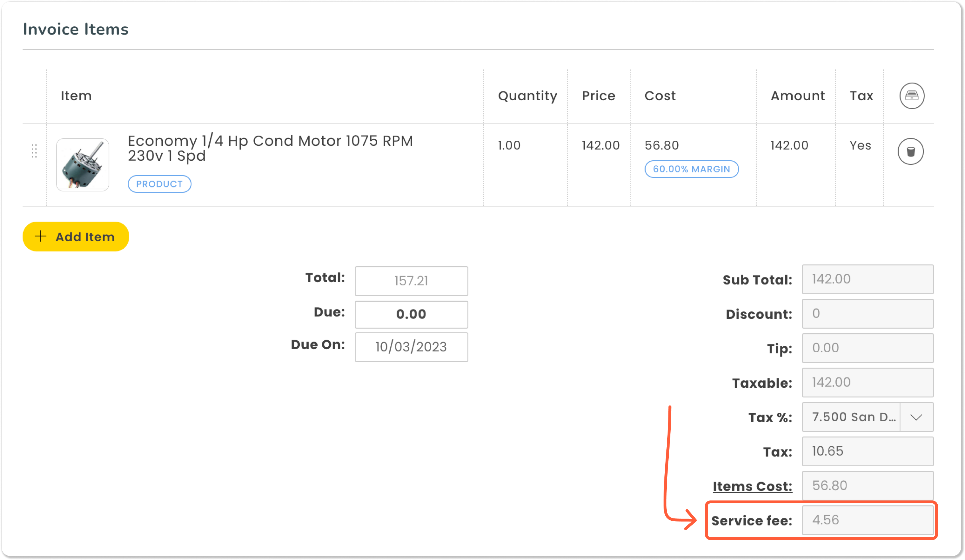This screenshot has height=560, width=965.
Task: Click the Tip field showing 0.00
Action: click(x=867, y=348)
